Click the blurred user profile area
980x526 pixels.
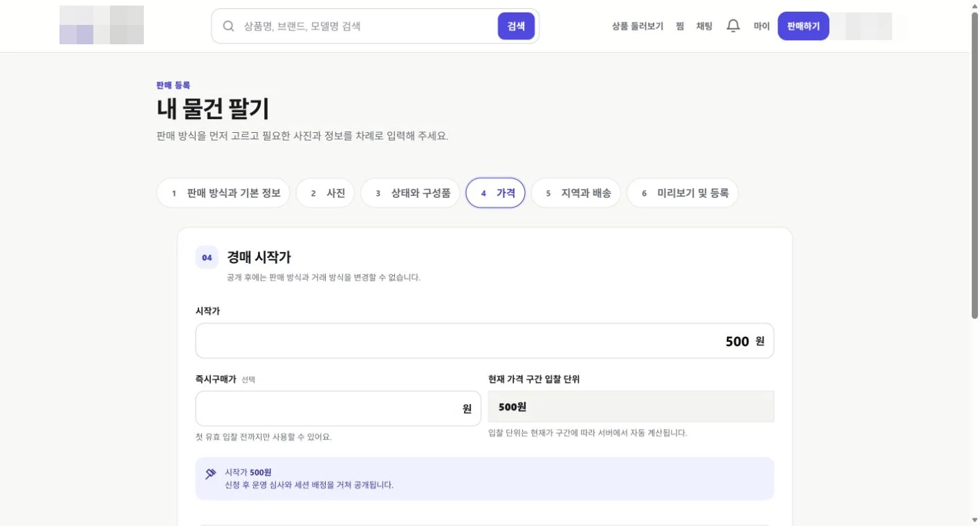pos(860,26)
